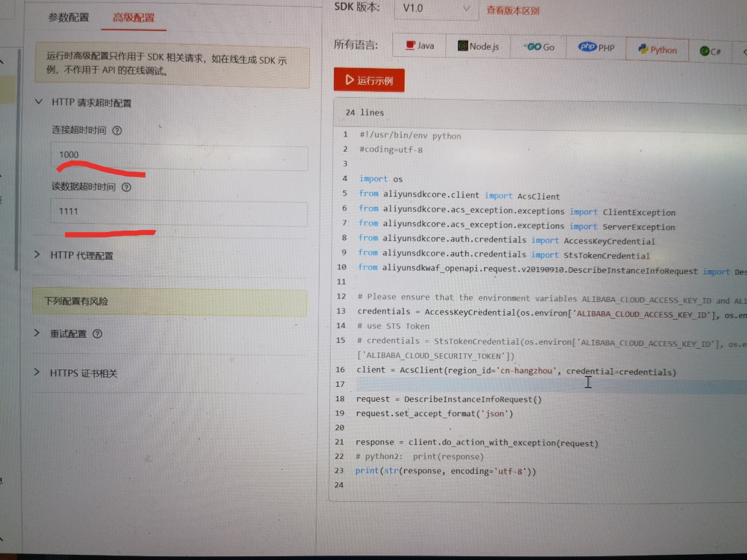Image resolution: width=747 pixels, height=560 pixels.
Task: Choose the Python language tab
Action: pos(657,49)
